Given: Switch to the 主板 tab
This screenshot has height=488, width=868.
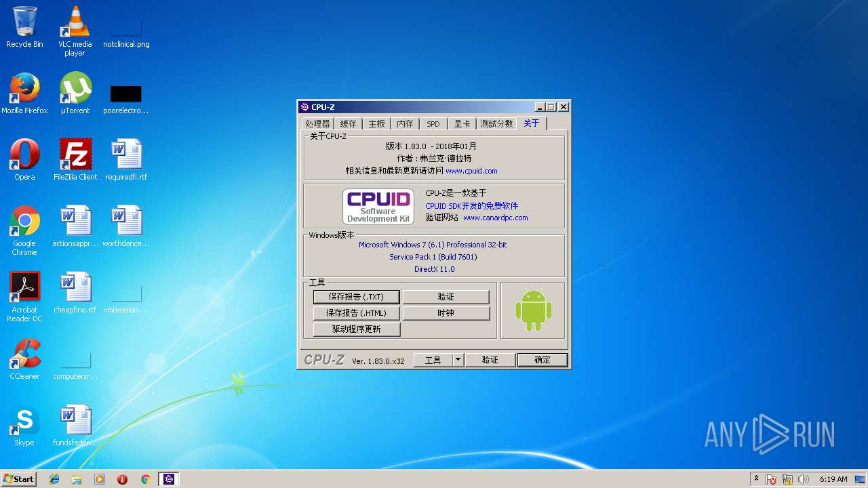Looking at the screenshot, I should 376,123.
